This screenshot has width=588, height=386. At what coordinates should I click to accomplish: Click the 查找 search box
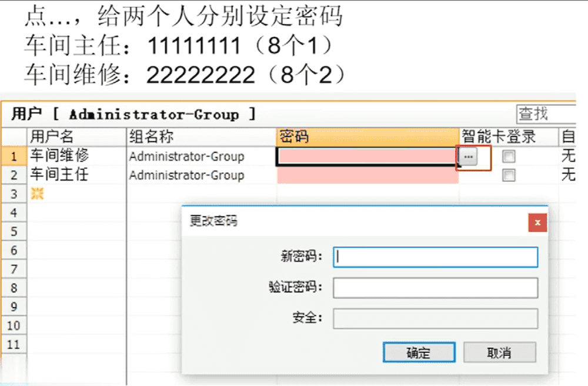point(546,114)
